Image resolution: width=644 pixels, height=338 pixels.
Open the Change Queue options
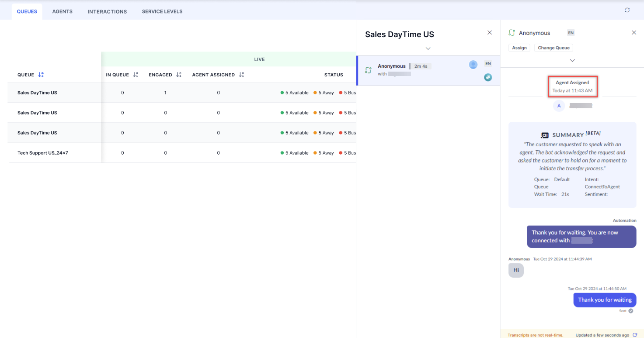click(x=553, y=48)
